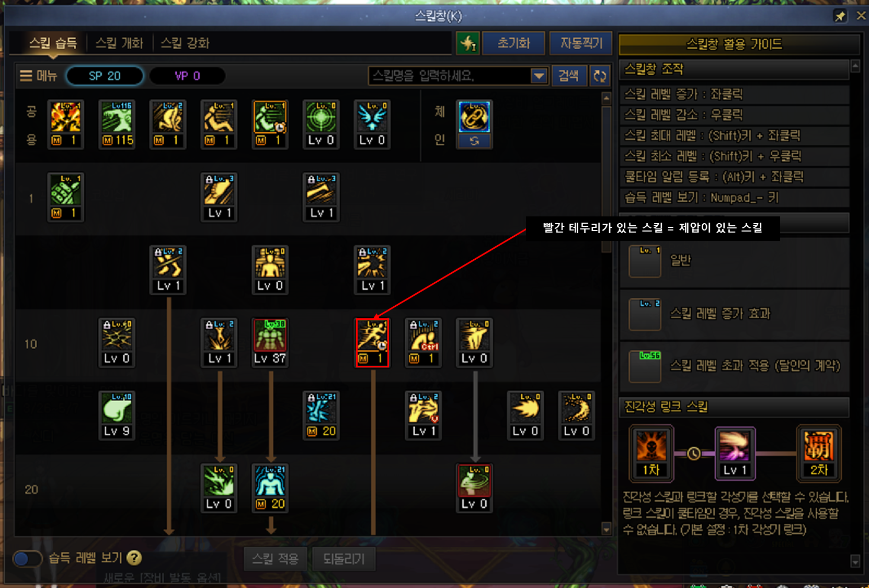Open the skill name search dropdown arrow
869x588 pixels.
click(x=539, y=76)
